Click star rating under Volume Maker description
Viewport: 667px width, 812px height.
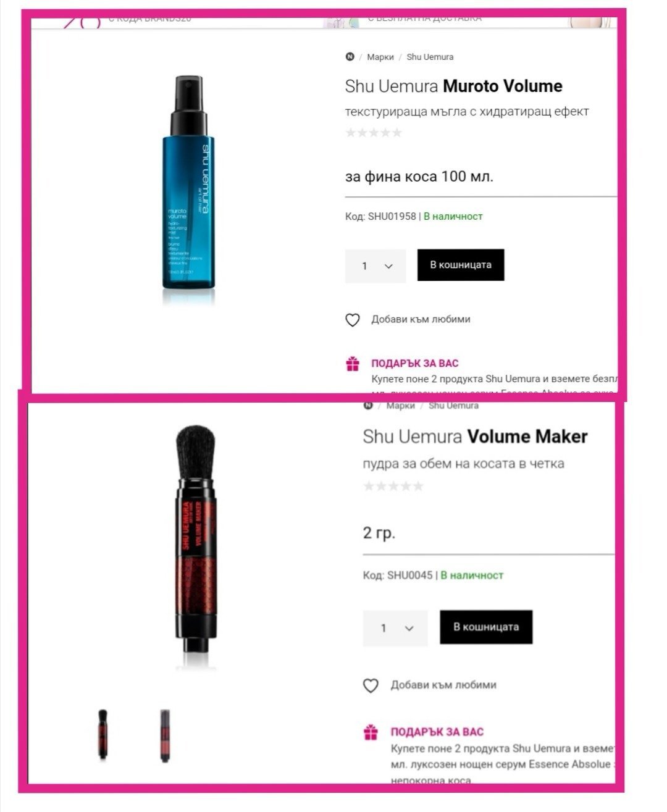click(x=393, y=486)
